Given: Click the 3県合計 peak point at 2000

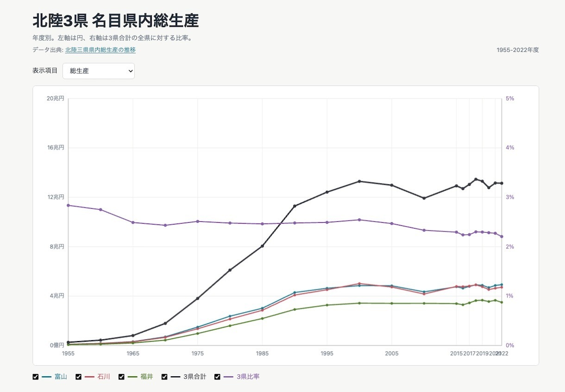Looking at the screenshot, I should [x=359, y=181].
